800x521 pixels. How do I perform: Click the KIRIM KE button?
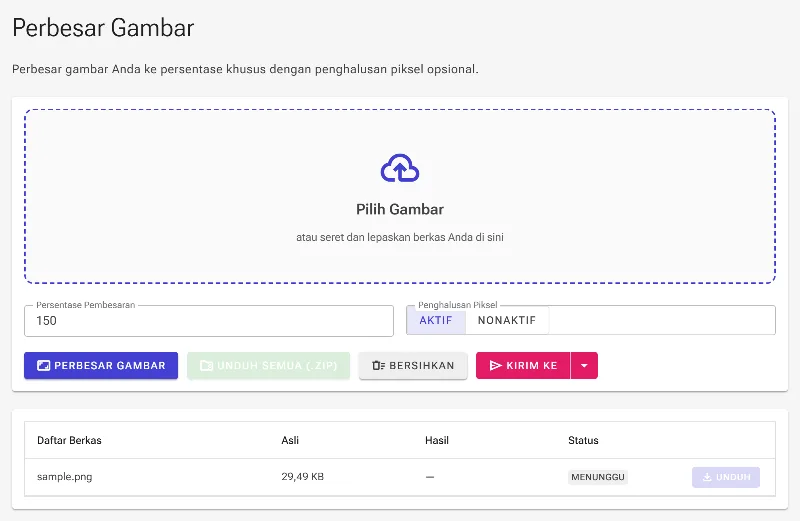point(523,365)
